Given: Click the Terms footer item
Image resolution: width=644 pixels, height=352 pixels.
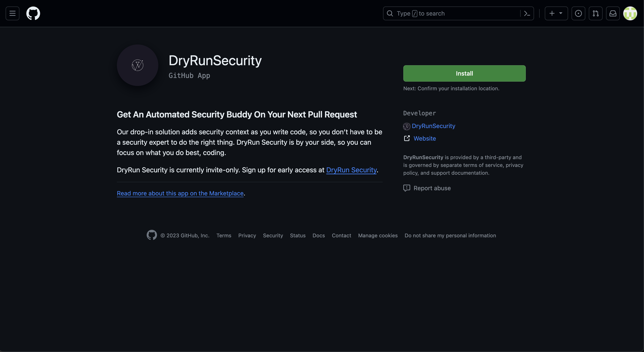Looking at the screenshot, I should coord(224,235).
